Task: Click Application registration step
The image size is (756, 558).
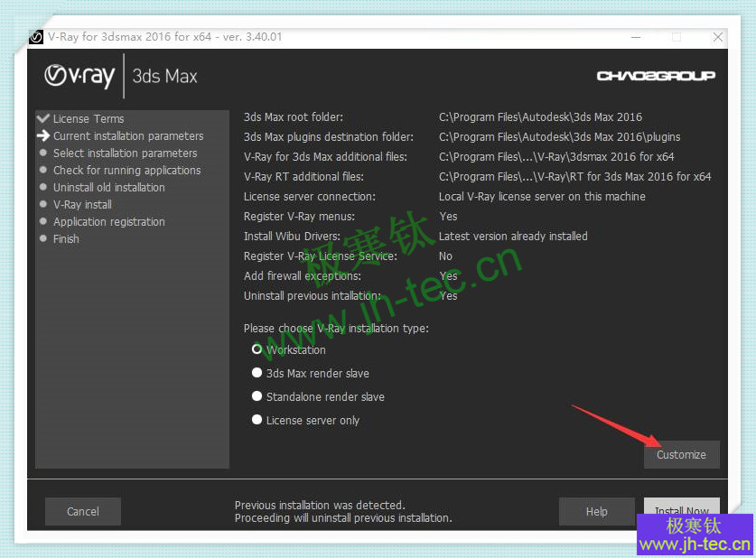Action: coord(109,221)
